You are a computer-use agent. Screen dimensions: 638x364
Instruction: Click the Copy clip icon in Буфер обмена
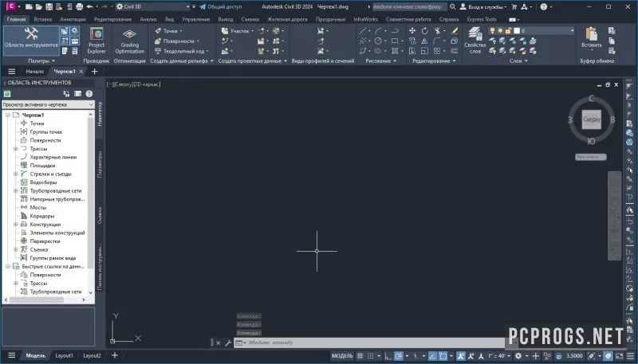coord(611,41)
